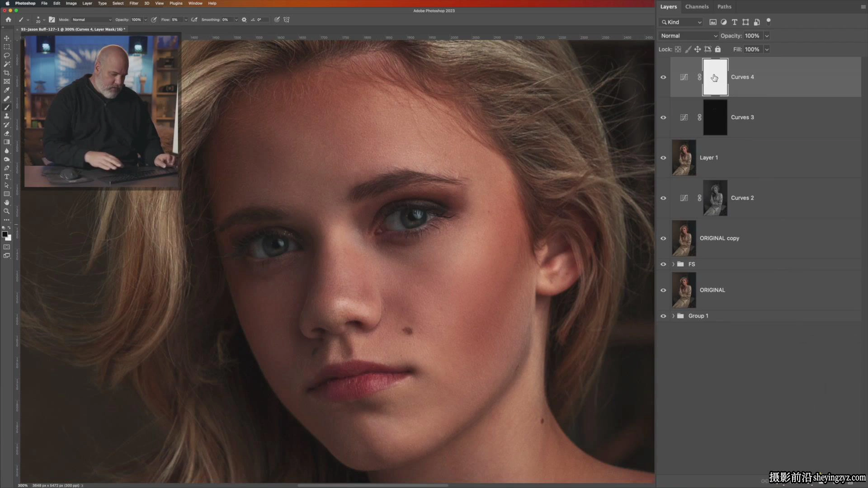Screen dimensions: 868x488
Task: Open the layer Opacity slider dropdown
Action: coord(767,36)
